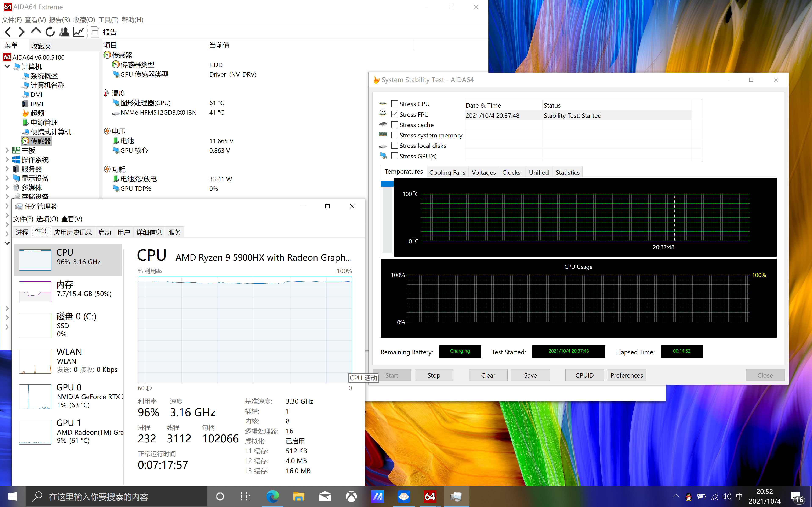The image size is (812, 507).
Task: Select GPU 1 AMD Radeon item
Action: [68, 432]
